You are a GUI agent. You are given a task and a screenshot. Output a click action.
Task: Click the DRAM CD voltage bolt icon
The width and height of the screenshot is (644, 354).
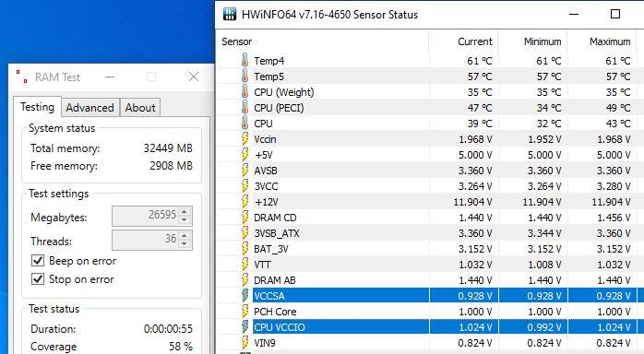(244, 217)
